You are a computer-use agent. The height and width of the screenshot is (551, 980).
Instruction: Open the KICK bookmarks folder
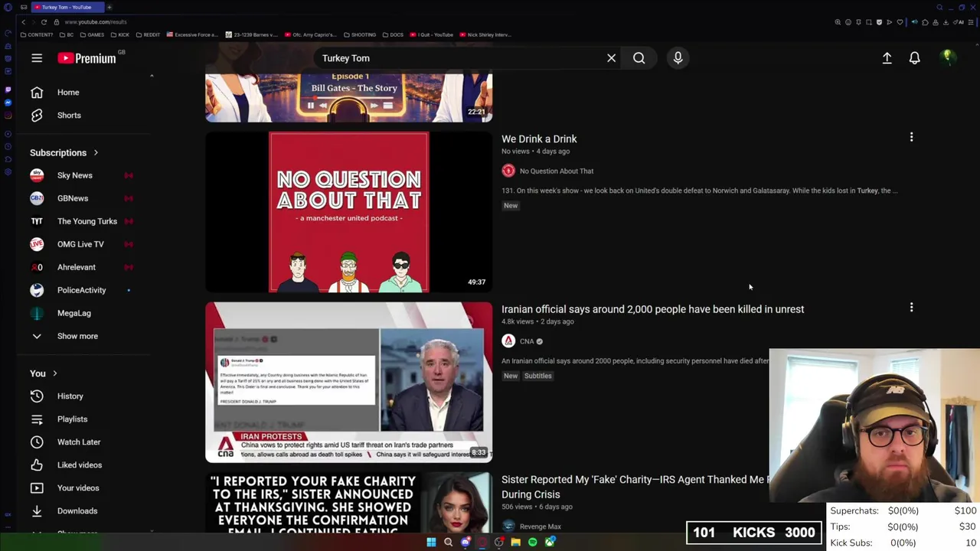[120, 34]
